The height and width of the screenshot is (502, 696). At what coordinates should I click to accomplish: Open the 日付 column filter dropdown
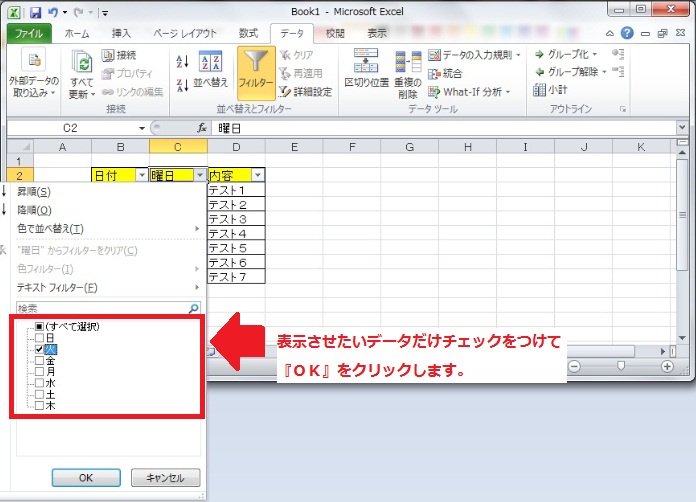142,175
